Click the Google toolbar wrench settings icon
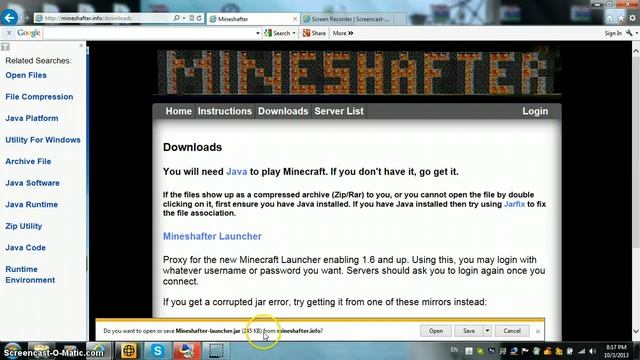Viewport: 640px width, 360px height. pyautogui.click(x=629, y=33)
